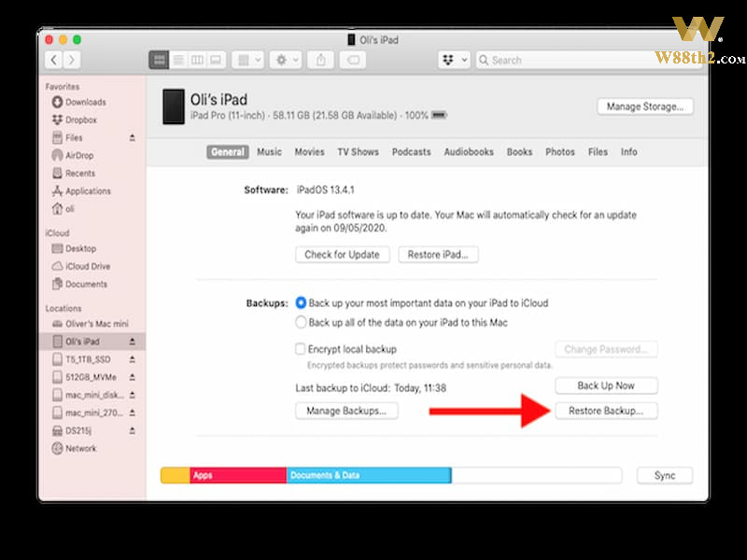This screenshot has width=747, height=560.
Task: Switch to the Podcasts tab
Action: coord(411,152)
